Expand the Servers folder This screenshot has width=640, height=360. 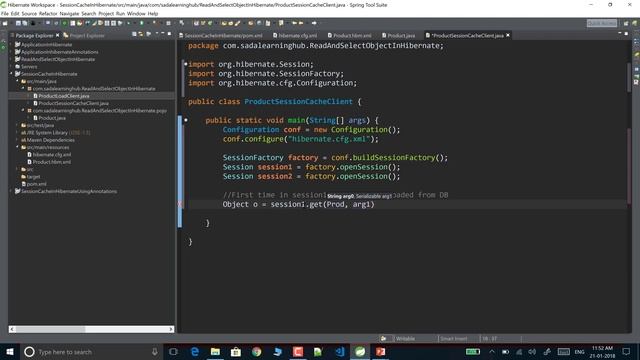(x=11, y=67)
